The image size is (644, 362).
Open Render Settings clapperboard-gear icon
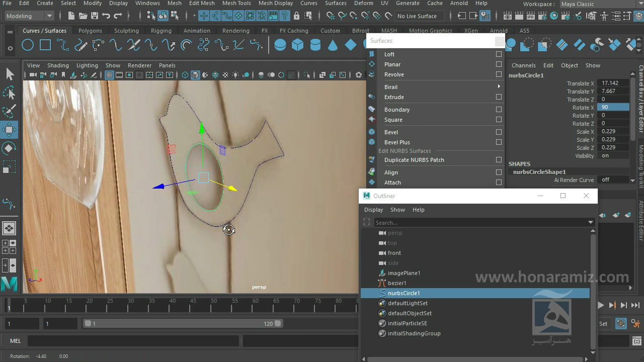click(543, 16)
